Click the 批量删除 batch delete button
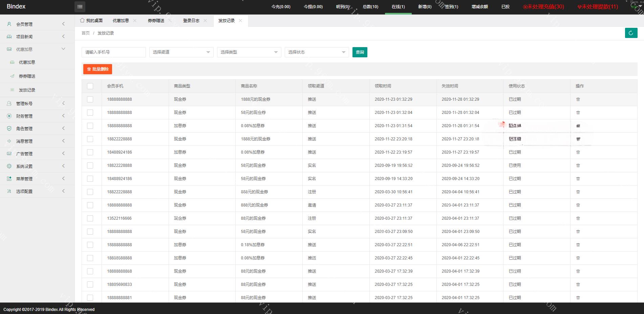Screen dimensions: 644x314 [98, 69]
